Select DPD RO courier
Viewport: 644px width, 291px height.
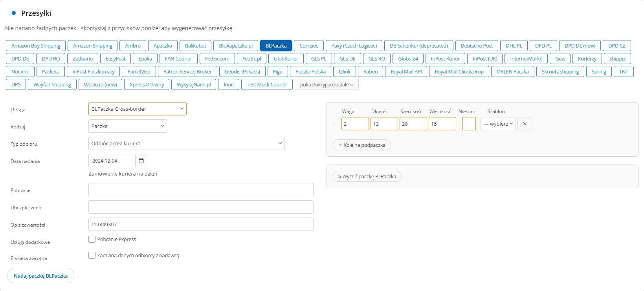click(x=51, y=59)
